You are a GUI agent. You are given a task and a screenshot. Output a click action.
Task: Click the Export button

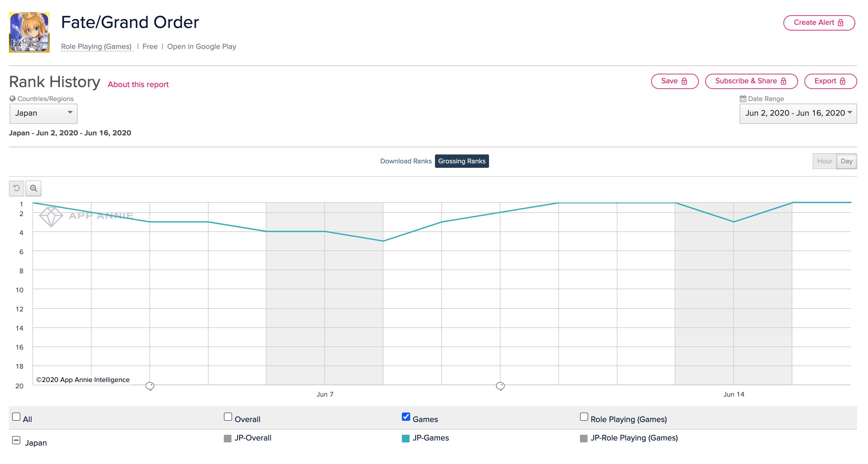830,81
